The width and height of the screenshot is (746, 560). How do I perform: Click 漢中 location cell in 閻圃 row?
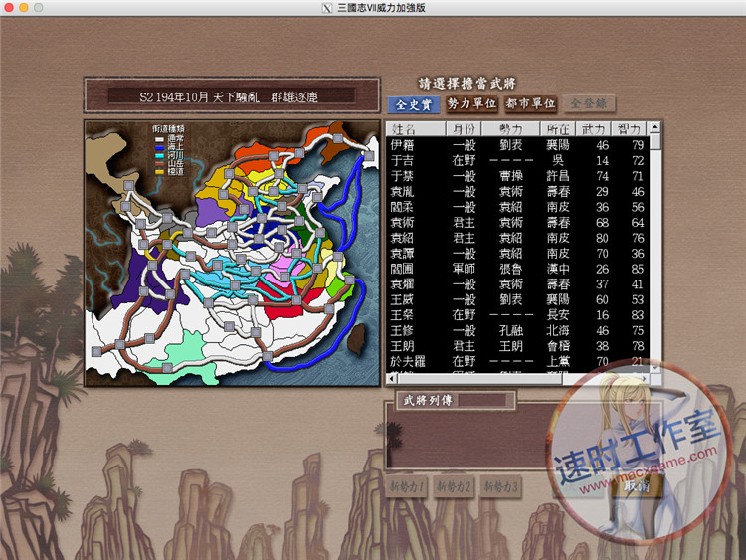[x=558, y=269]
